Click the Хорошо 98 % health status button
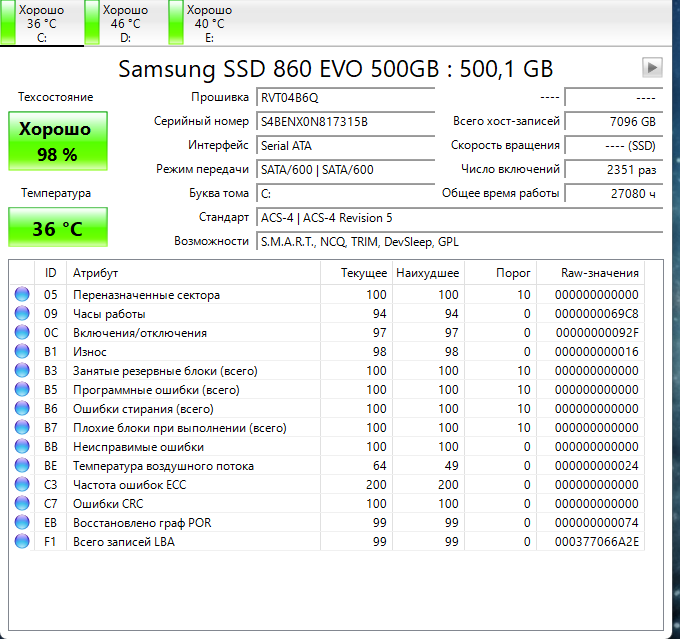The width and height of the screenshot is (680, 639). pyautogui.click(x=58, y=141)
